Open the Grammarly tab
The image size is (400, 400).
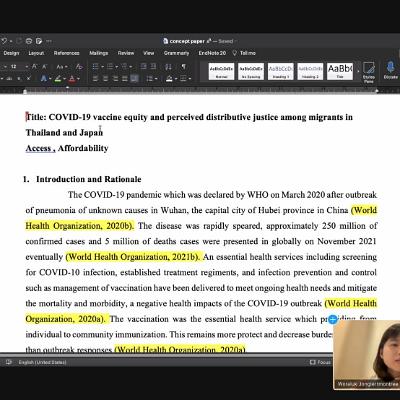176,53
